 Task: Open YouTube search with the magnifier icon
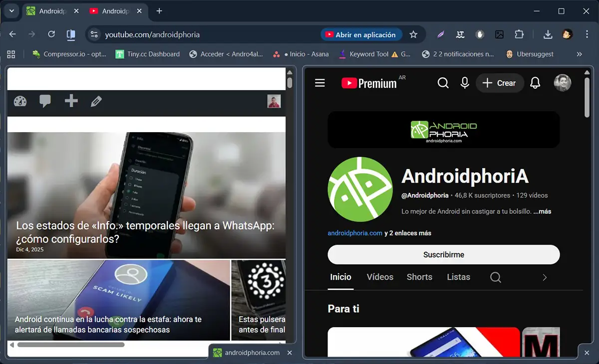(443, 83)
